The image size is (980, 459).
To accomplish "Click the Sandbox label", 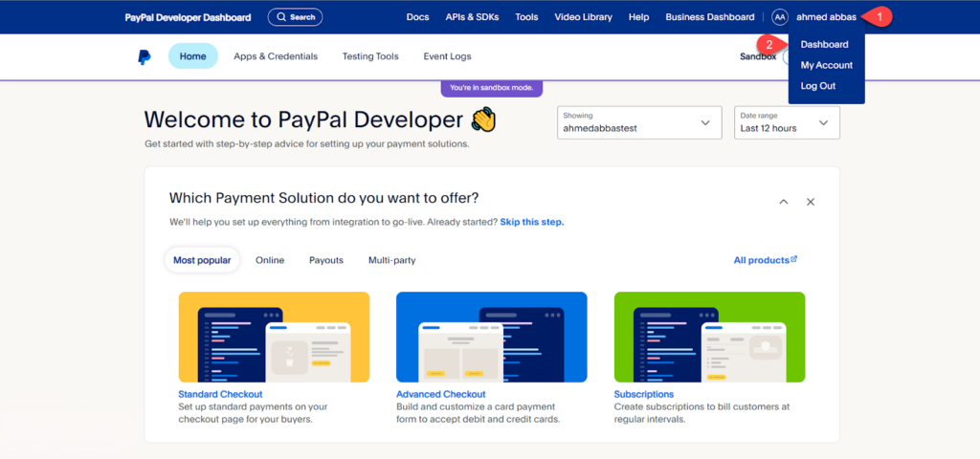I will 758,56.
